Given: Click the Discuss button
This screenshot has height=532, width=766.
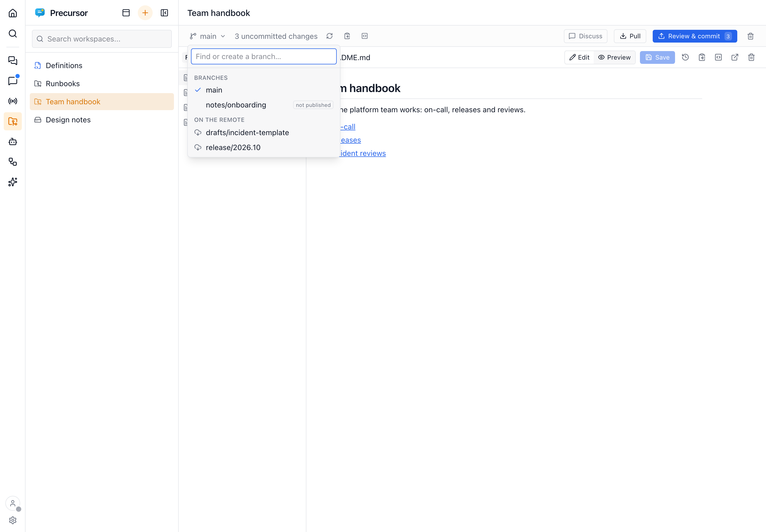Looking at the screenshot, I should [586, 36].
